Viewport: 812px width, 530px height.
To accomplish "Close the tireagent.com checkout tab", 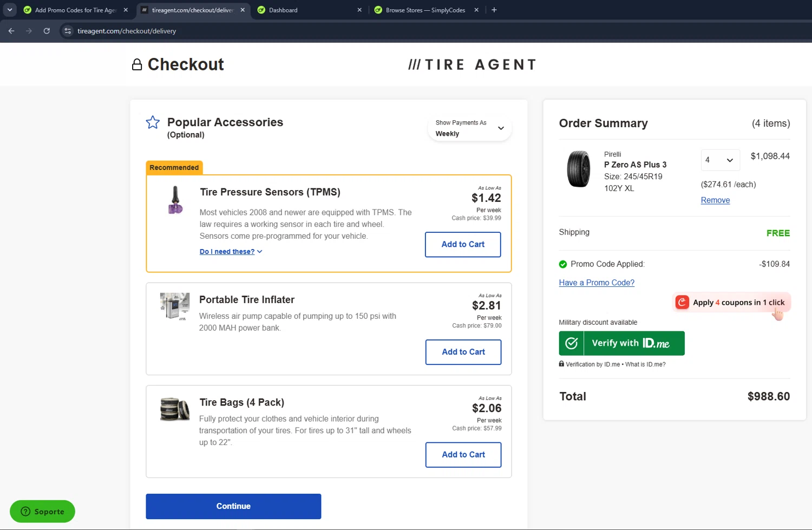I will (243, 10).
